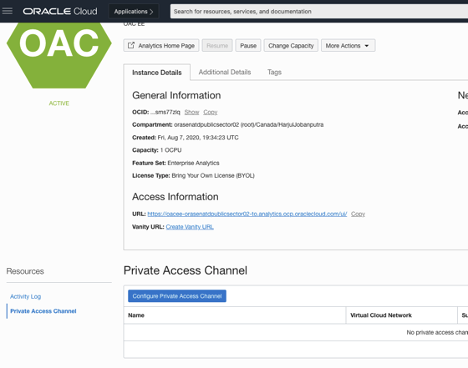Image resolution: width=468 pixels, height=368 pixels.
Task: Click the Change Capacity button
Action: [291, 46]
